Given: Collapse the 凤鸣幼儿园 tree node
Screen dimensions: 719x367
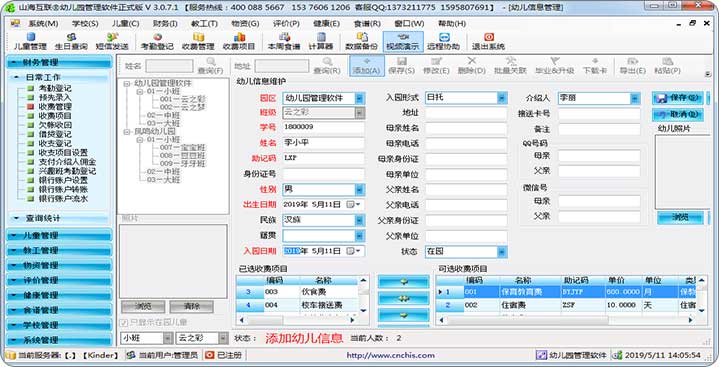Looking at the screenshot, I should click(127, 132).
